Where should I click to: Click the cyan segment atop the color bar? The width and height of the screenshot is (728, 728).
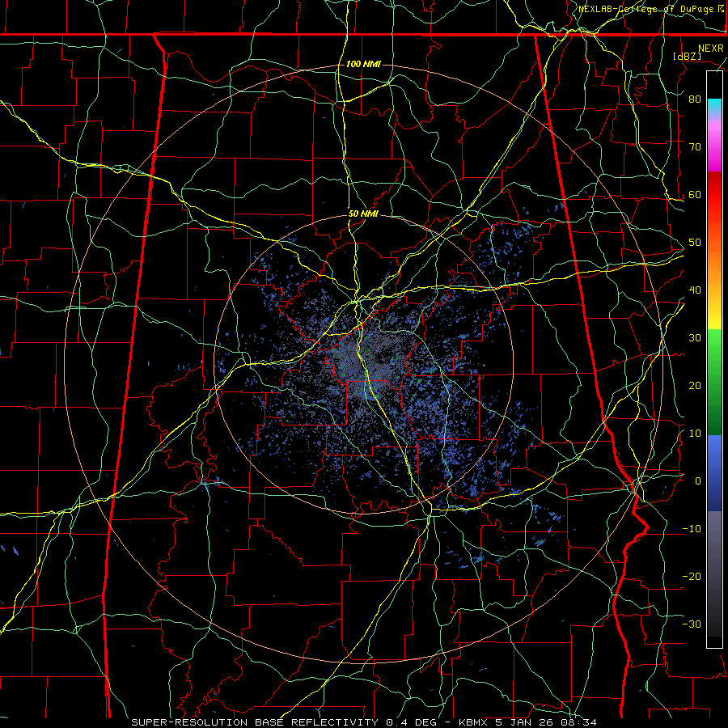coord(714,107)
